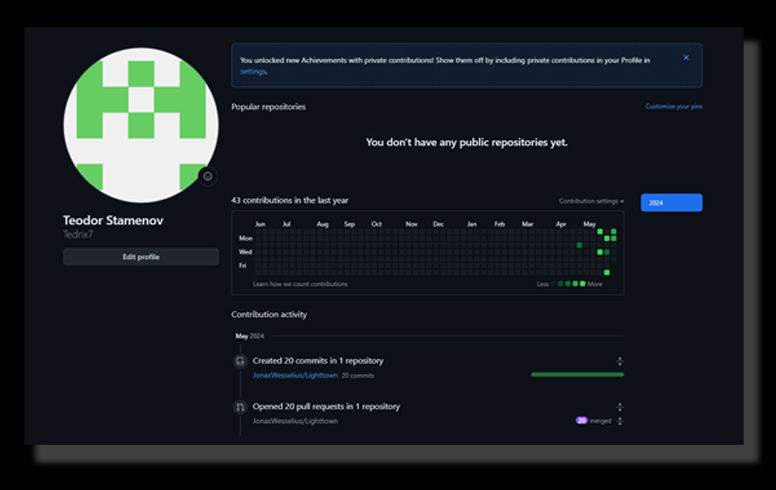This screenshot has height=490, width=776.
Task: Click the brightest green legend square near More
Action: click(x=583, y=284)
